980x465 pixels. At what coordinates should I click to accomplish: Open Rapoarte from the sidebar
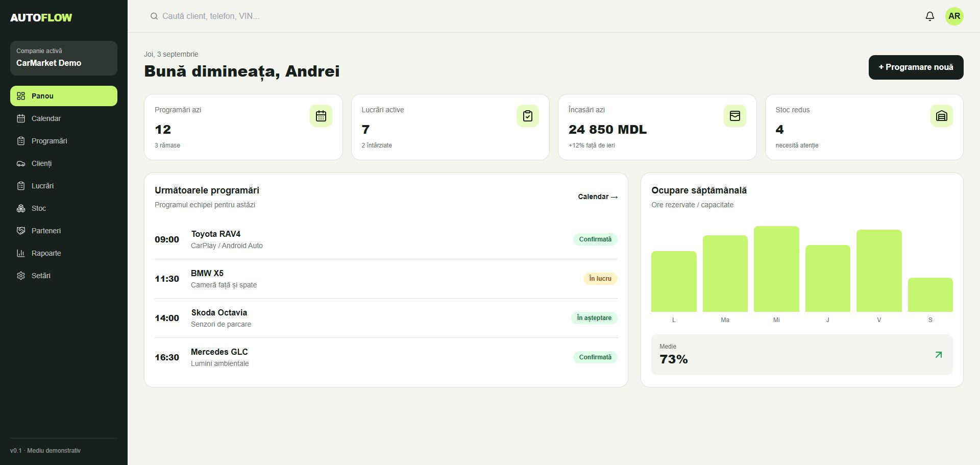click(x=64, y=253)
